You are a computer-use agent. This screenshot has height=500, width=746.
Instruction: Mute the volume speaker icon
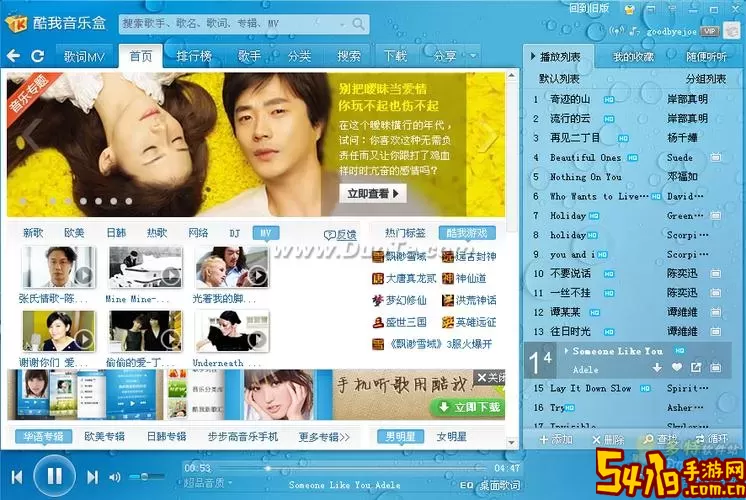pos(115,477)
